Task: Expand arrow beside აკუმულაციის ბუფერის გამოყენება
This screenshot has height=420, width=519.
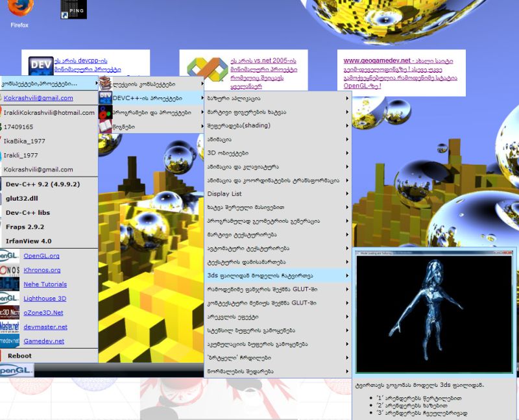Action: pyautogui.click(x=347, y=344)
